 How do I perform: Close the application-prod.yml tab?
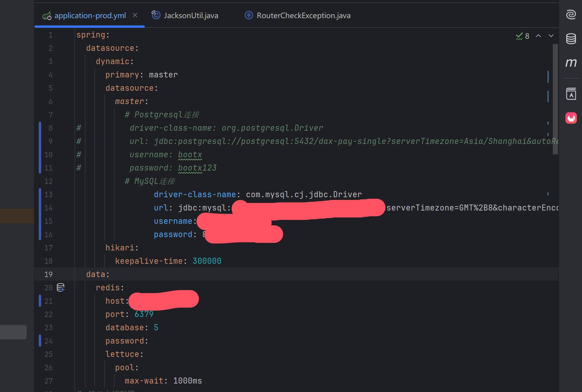[135, 15]
